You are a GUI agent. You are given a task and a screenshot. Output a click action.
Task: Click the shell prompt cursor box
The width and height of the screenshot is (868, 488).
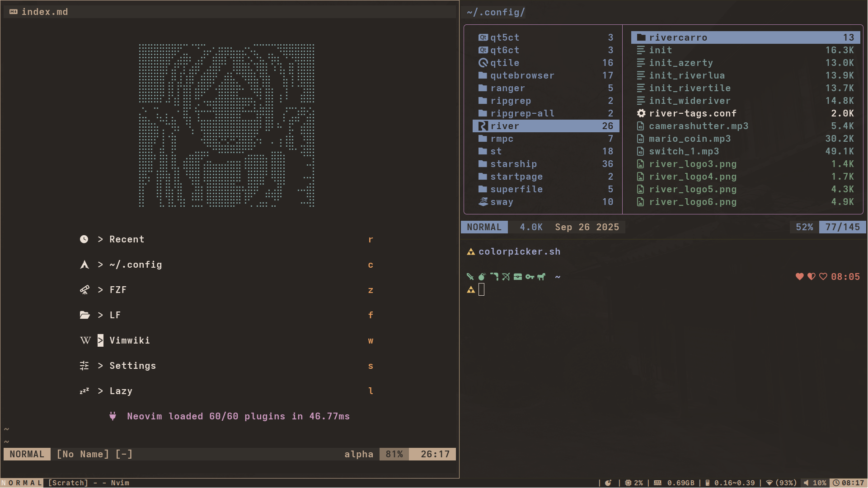tap(482, 289)
